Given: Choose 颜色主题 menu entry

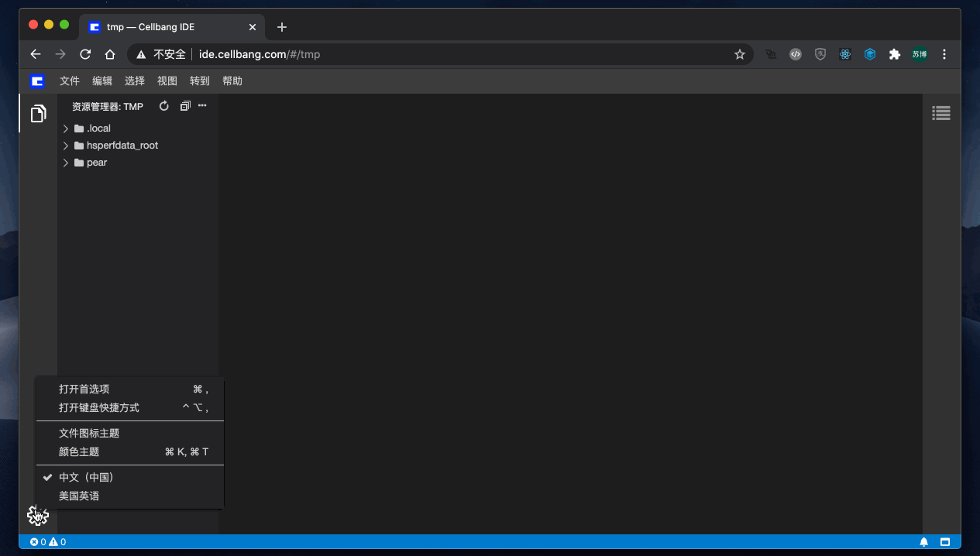Looking at the screenshot, I should pyautogui.click(x=130, y=451).
